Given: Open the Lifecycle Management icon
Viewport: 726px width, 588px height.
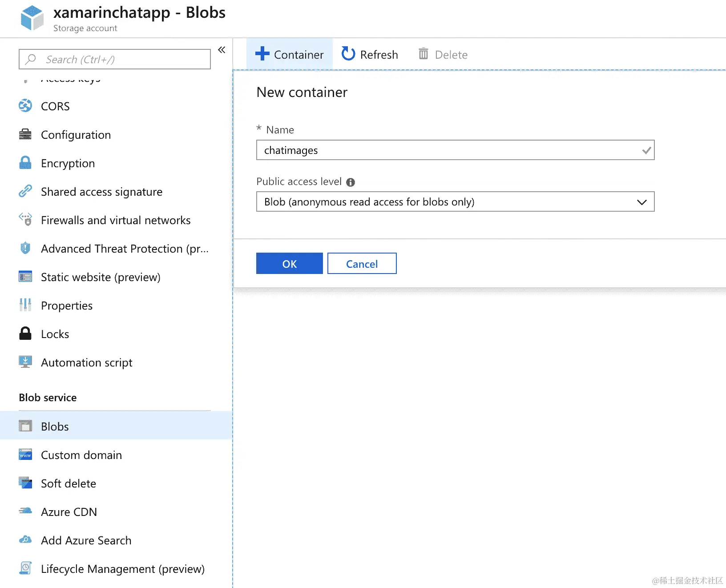Looking at the screenshot, I should pyautogui.click(x=25, y=568).
